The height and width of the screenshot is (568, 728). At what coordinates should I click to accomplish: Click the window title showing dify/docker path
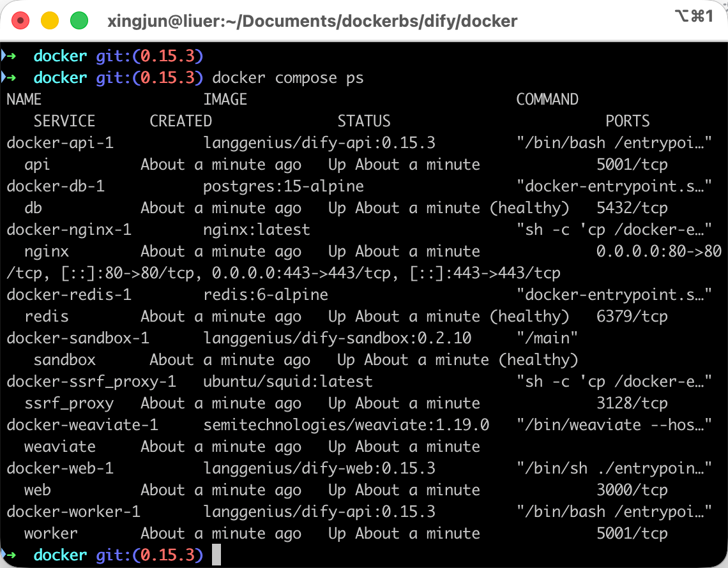pyautogui.click(x=312, y=21)
